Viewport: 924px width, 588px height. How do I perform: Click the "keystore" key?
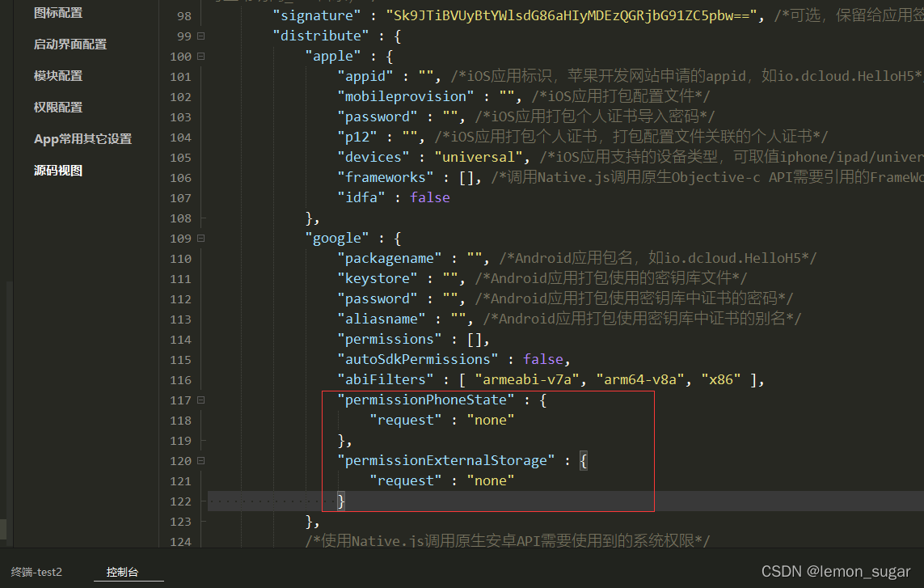click(378, 278)
